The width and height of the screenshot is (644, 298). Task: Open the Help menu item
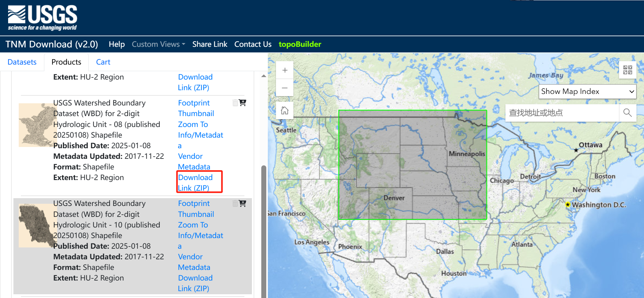(x=117, y=44)
